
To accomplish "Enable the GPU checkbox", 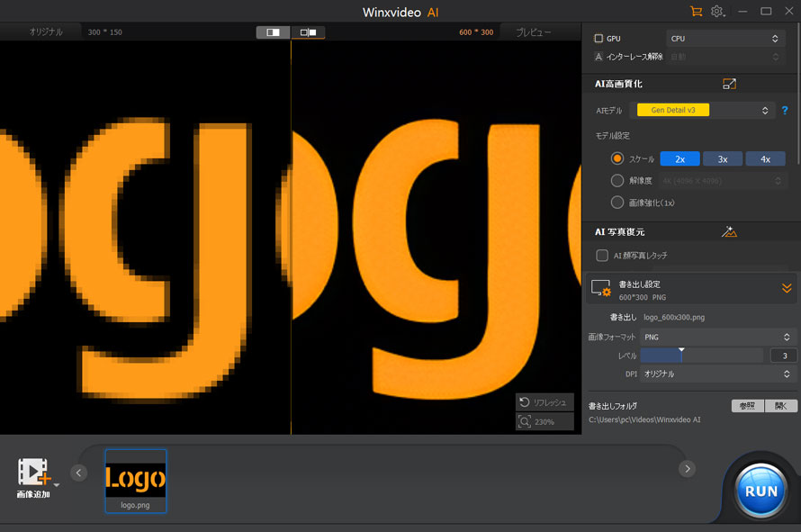I will 598,39.
